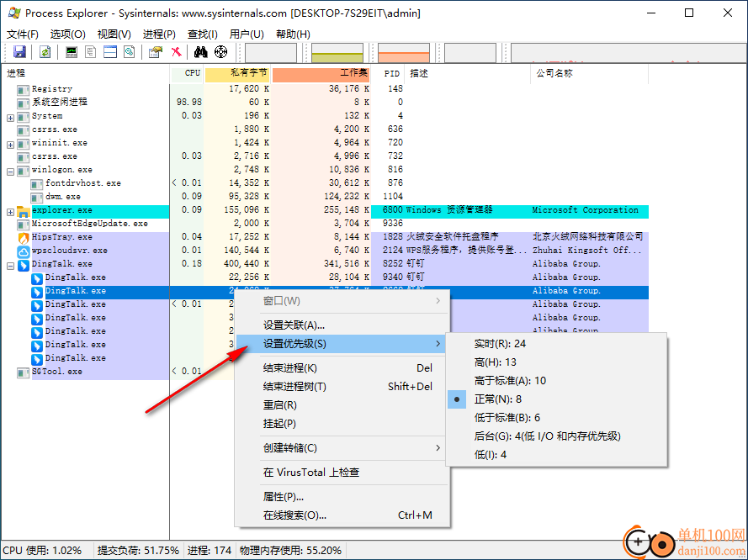Click the DLL/handles view toolbar icon

130,52
